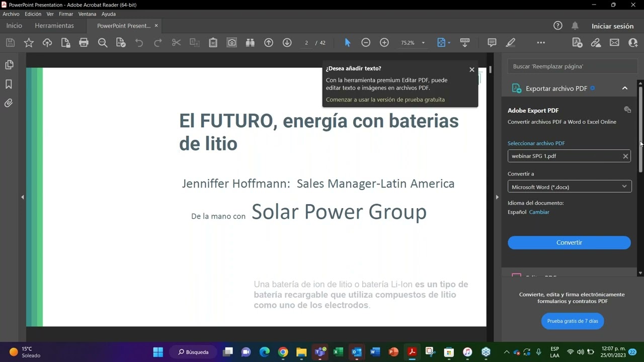Click the Cambiar language link

click(539, 212)
